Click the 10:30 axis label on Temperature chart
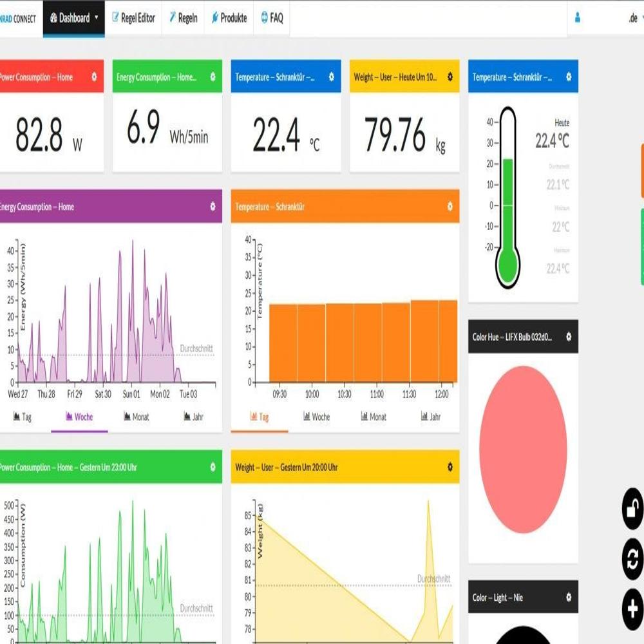 point(344,394)
